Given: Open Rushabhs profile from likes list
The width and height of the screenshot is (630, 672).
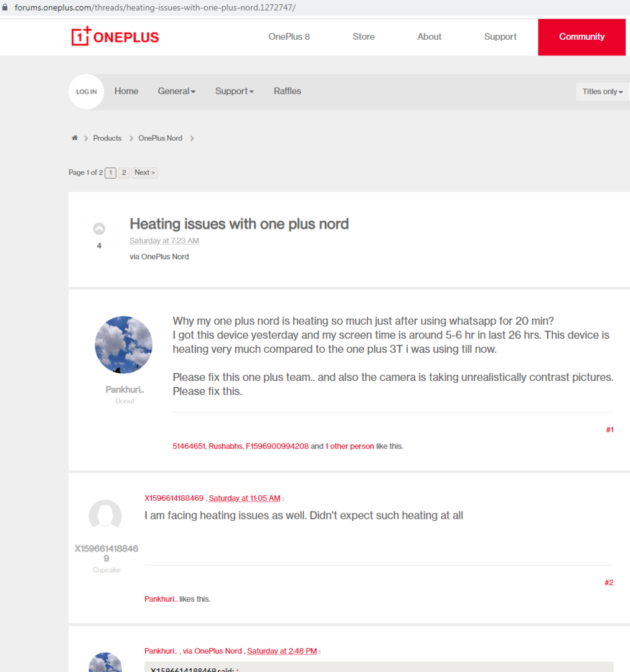Looking at the screenshot, I should pyautogui.click(x=225, y=446).
